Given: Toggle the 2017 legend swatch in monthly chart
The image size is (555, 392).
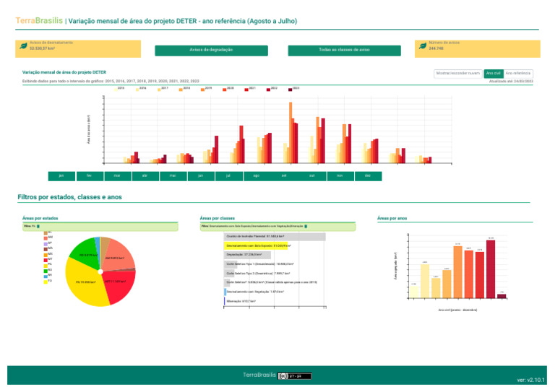Looking at the screenshot, I should click(x=159, y=90).
